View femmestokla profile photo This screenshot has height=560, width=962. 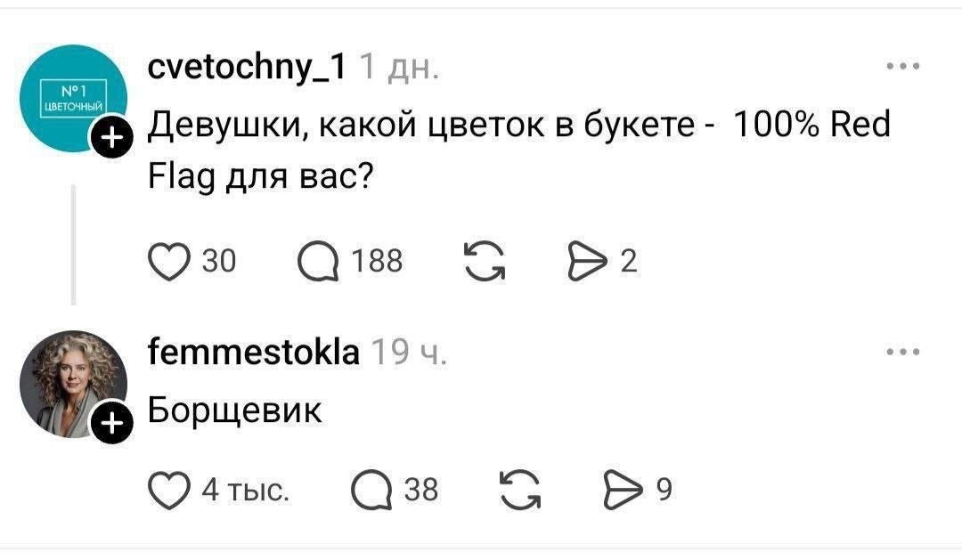tap(74, 384)
